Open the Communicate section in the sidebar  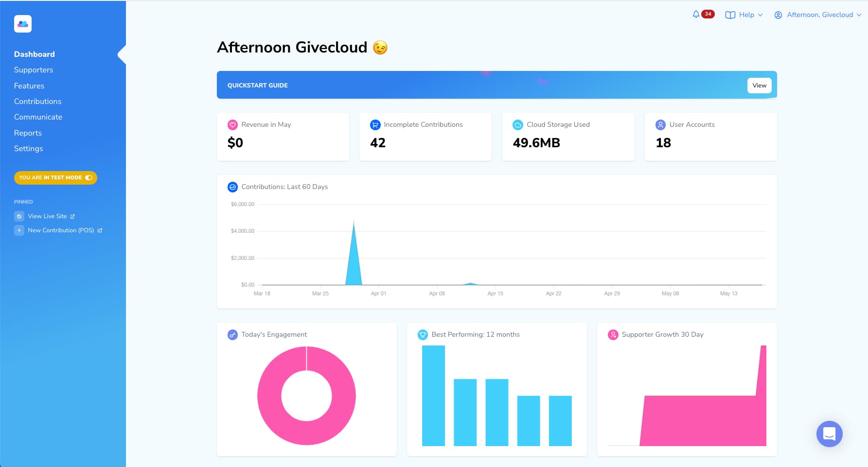coord(38,117)
